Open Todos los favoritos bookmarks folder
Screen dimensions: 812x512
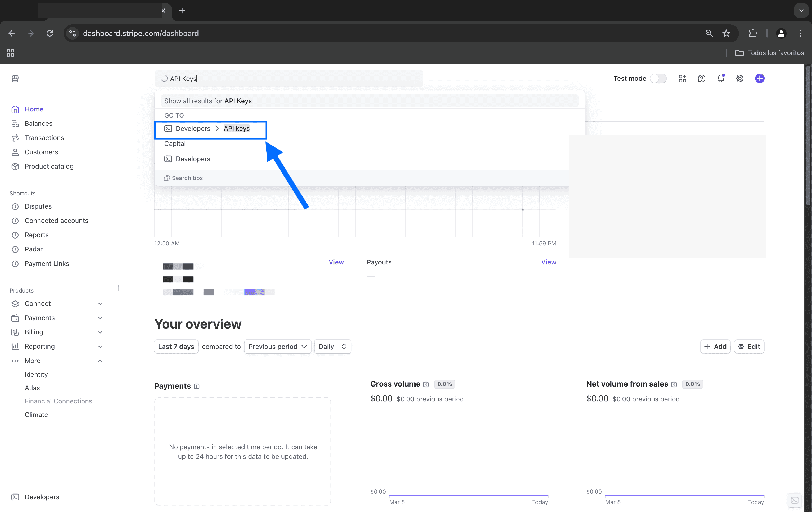769,53
